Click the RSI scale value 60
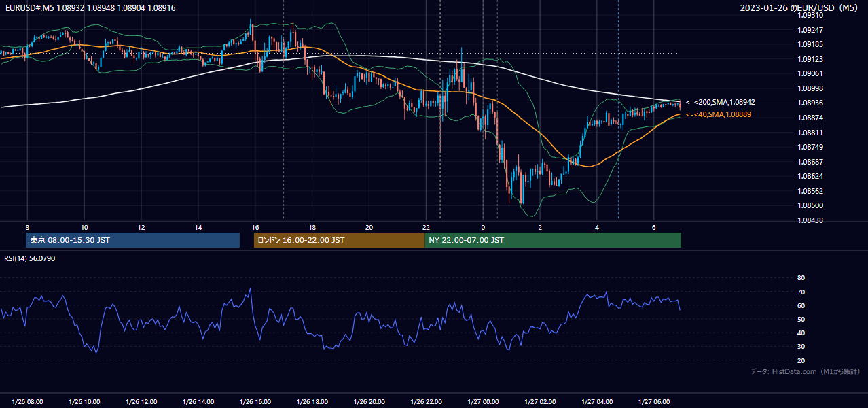The width and height of the screenshot is (868, 408). pyautogui.click(x=801, y=305)
